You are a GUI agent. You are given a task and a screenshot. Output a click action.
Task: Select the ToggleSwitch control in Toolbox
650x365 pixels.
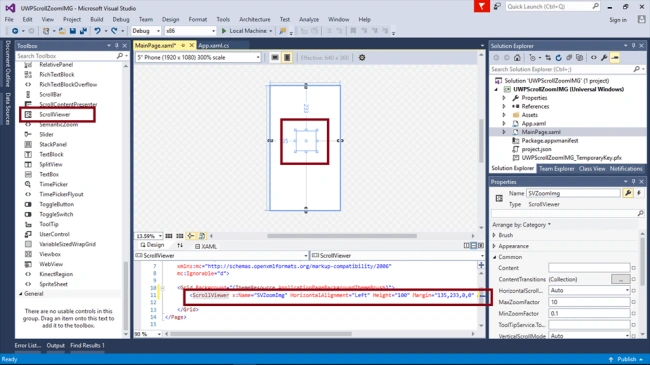(56, 214)
